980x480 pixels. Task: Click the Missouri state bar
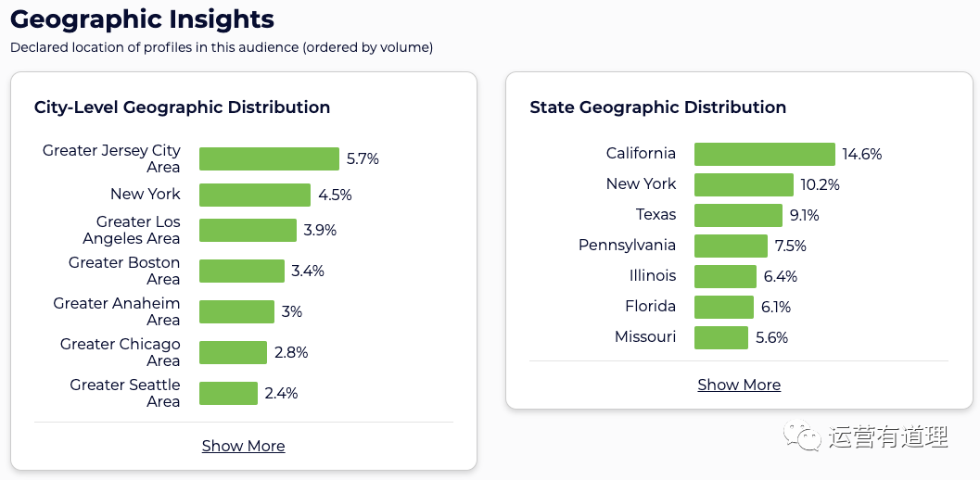coord(721,337)
